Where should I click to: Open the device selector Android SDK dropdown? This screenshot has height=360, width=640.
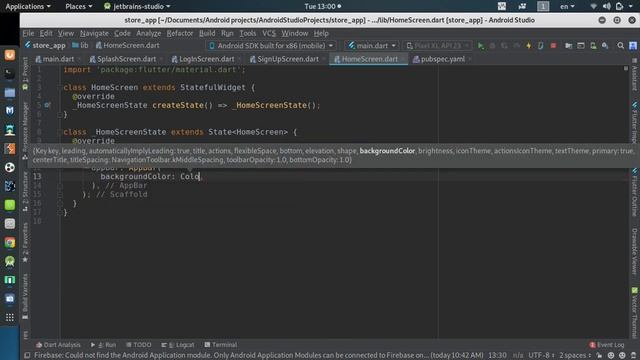[271, 46]
